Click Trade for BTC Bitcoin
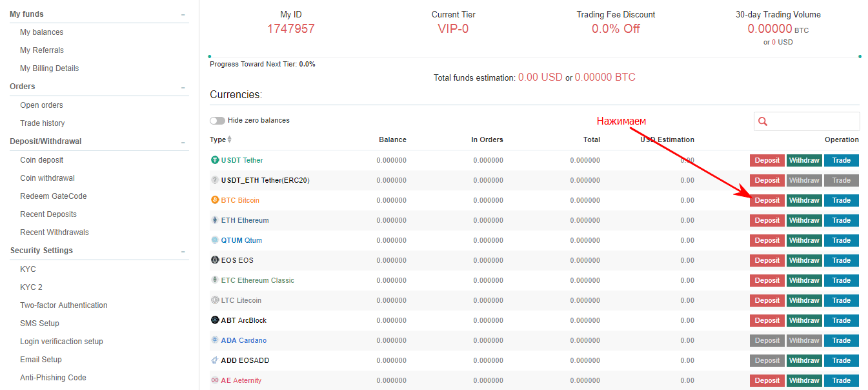This screenshot has height=390, width=868. tap(842, 200)
